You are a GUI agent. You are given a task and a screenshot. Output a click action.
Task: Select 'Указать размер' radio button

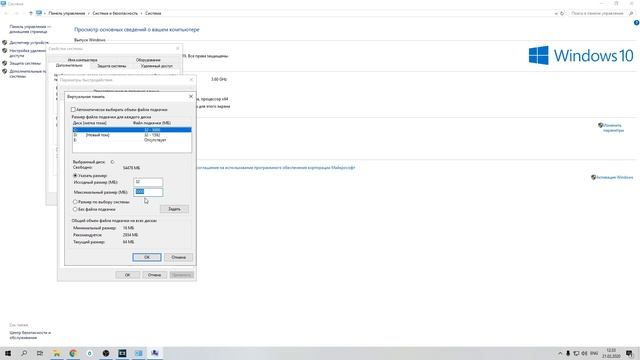pyautogui.click(x=75, y=176)
